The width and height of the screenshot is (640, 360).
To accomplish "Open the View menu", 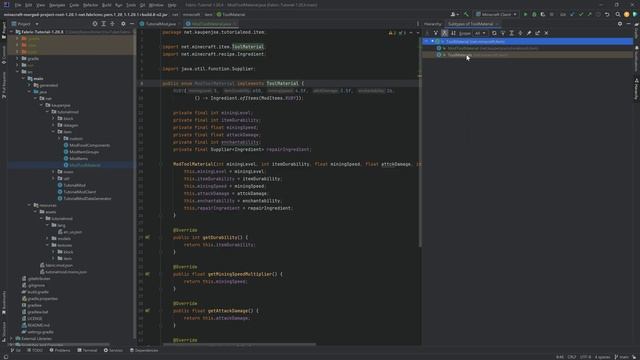I will pyautogui.click(x=40, y=5).
